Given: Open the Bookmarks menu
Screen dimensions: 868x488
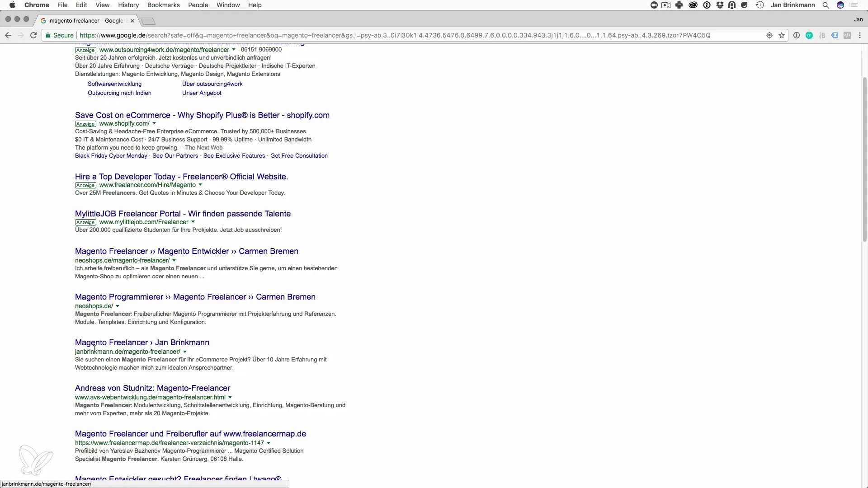Looking at the screenshot, I should click(164, 5).
